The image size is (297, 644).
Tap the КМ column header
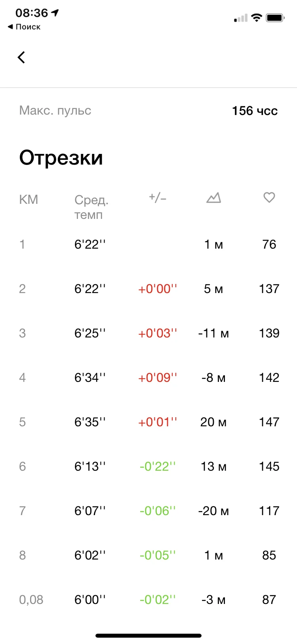[x=29, y=199]
